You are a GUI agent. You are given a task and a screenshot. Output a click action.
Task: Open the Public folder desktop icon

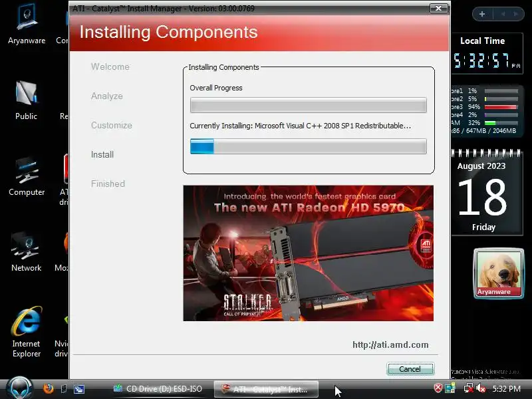click(x=26, y=100)
